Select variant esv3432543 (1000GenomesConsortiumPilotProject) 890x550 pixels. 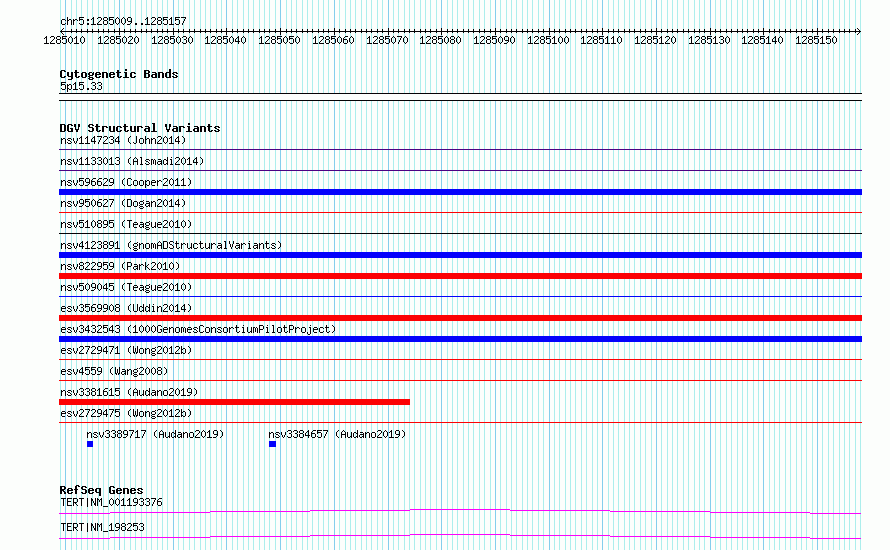tap(198, 329)
